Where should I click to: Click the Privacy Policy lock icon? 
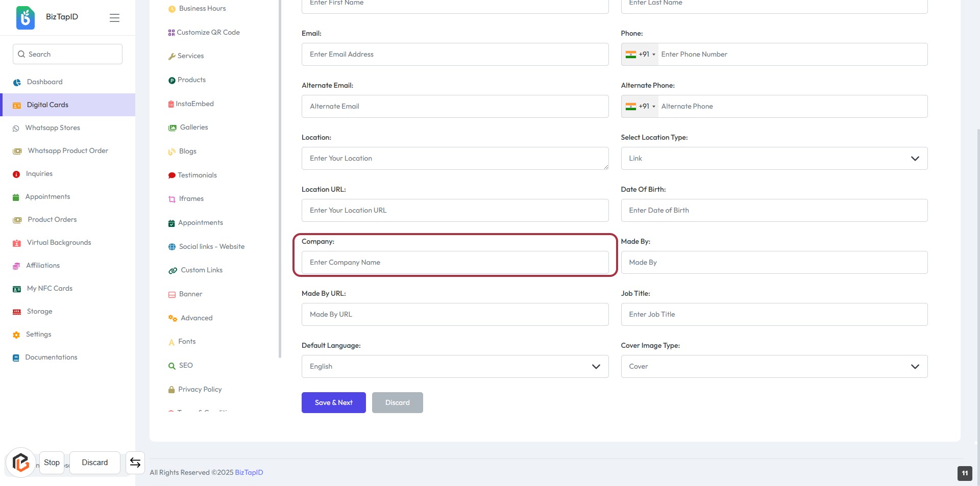(x=171, y=390)
